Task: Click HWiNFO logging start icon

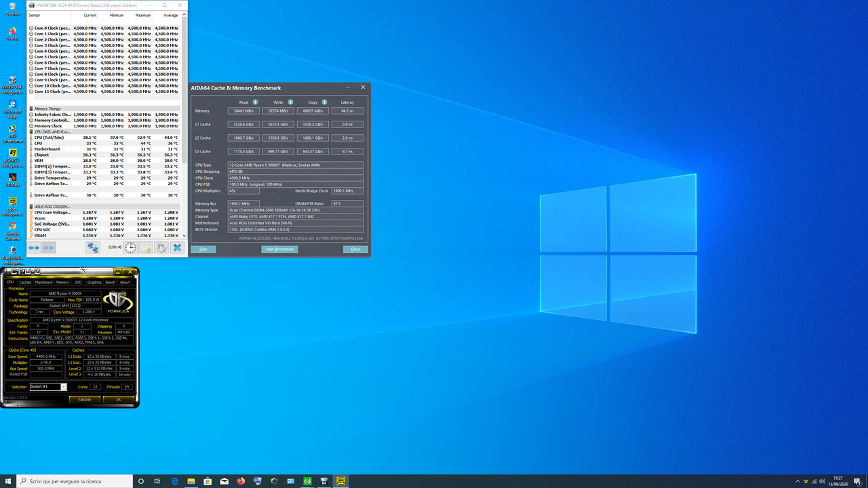Action: point(146,248)
